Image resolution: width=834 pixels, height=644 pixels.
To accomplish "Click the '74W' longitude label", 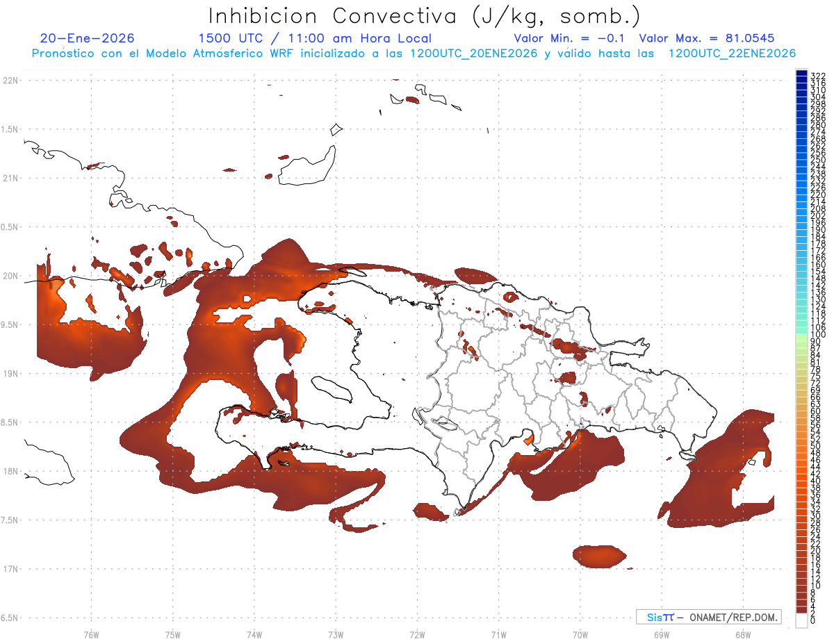I will click(254, 634).
